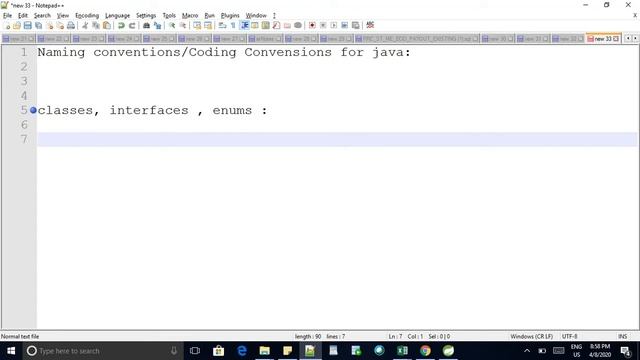Open the Edit menu

[23, 16]
